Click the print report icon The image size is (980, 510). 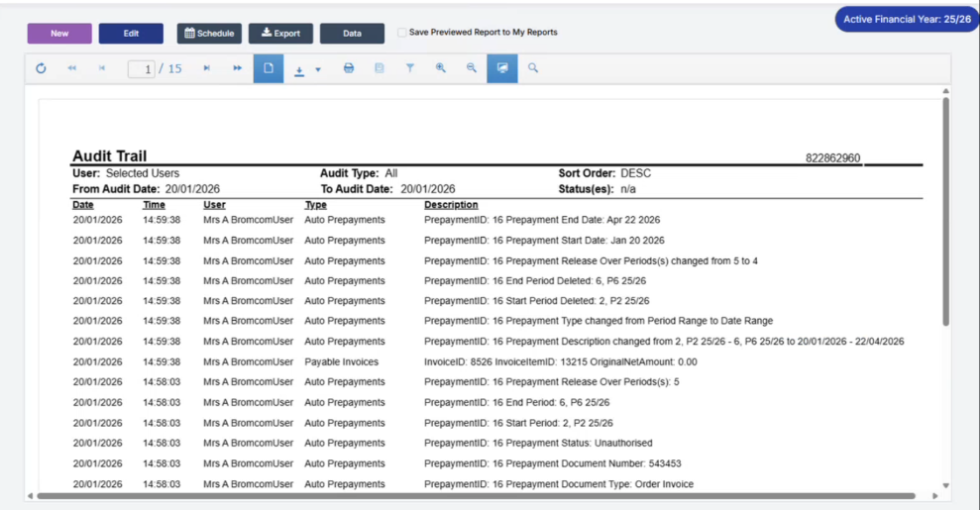pos(348,68)
